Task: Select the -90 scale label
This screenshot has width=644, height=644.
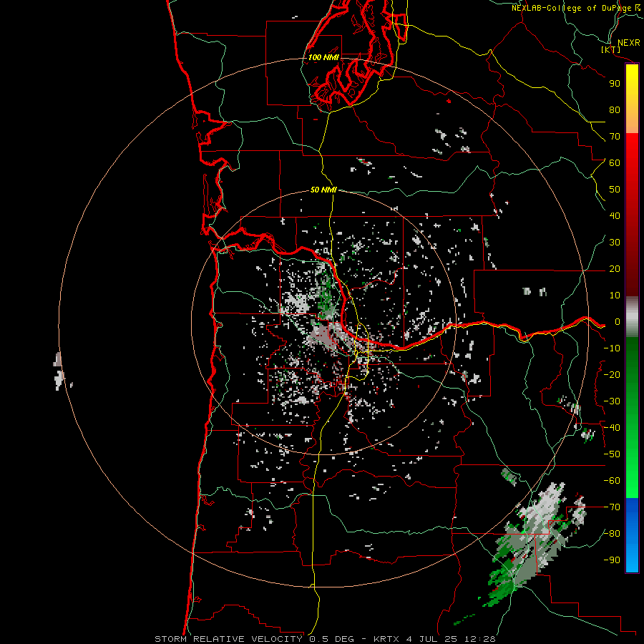Action: [612, 560]
